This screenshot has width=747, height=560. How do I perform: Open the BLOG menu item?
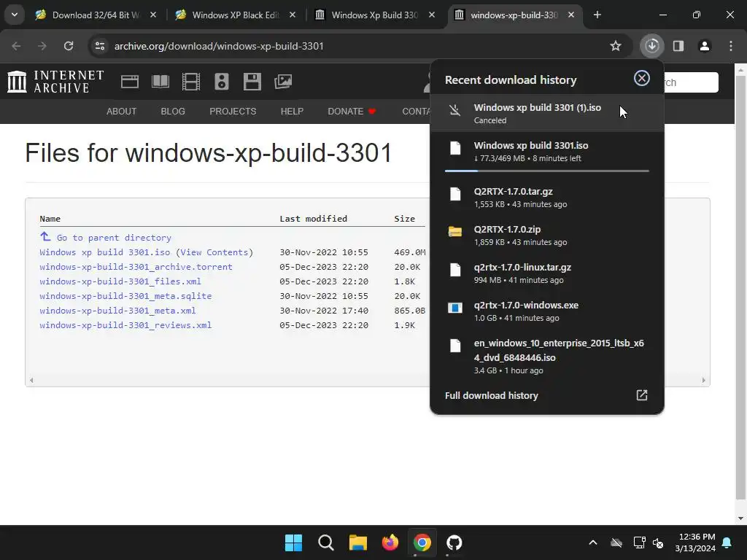173,112
